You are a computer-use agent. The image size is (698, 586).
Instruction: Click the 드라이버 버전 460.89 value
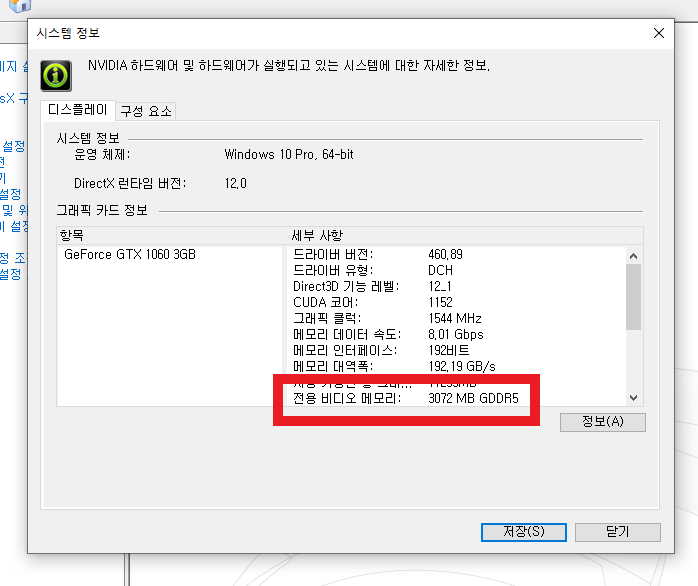pos(445,254)
